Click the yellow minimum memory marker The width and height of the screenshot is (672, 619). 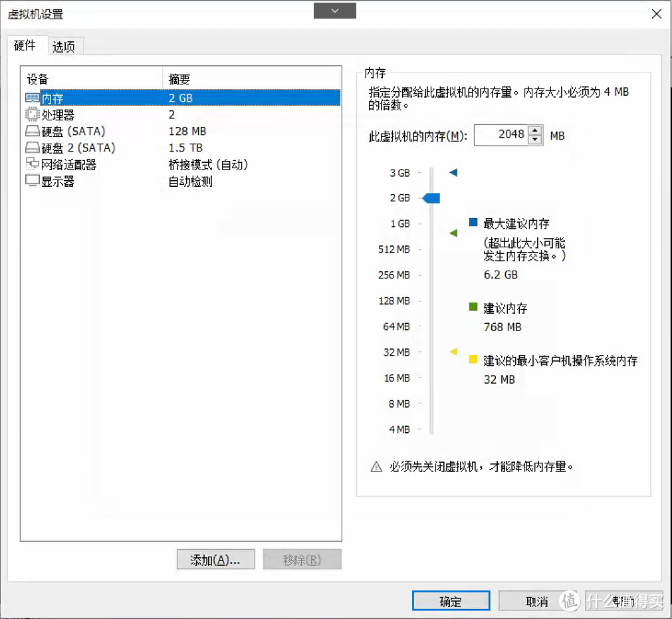pyautogui.click(x=473, y=359)
